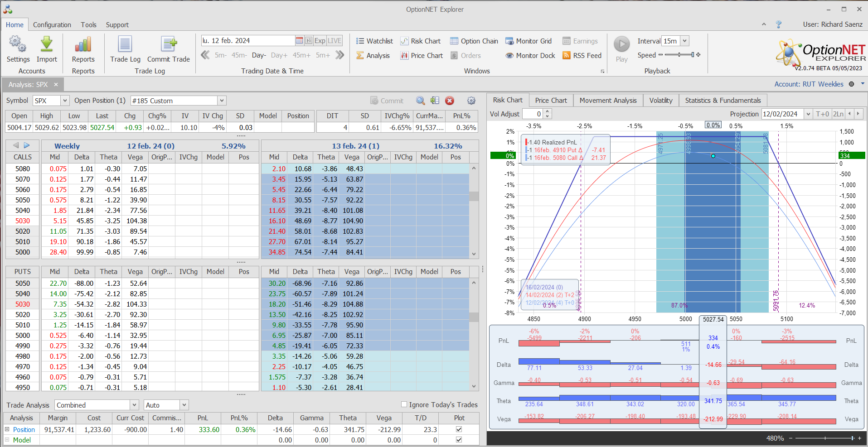Screen dimensions: 868x447
Task: Open the Symbol SPX dropdown
Action: coord(65,101)
